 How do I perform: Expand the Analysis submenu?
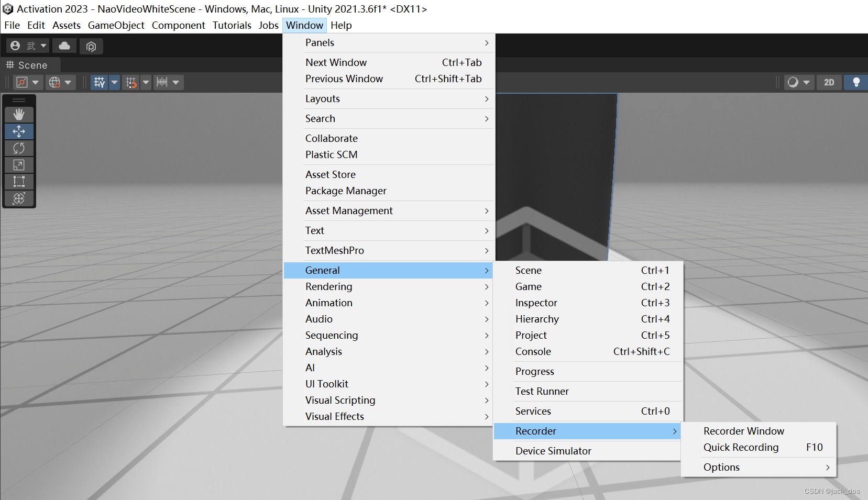[389, 351]
